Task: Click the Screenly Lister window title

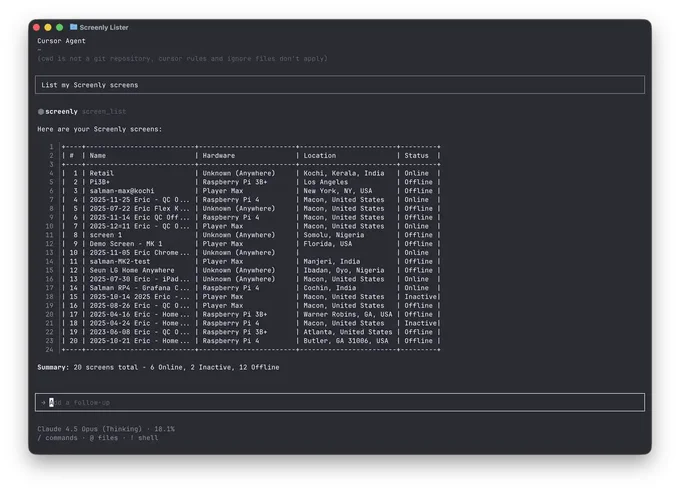Action: click(x=104, y=27)
